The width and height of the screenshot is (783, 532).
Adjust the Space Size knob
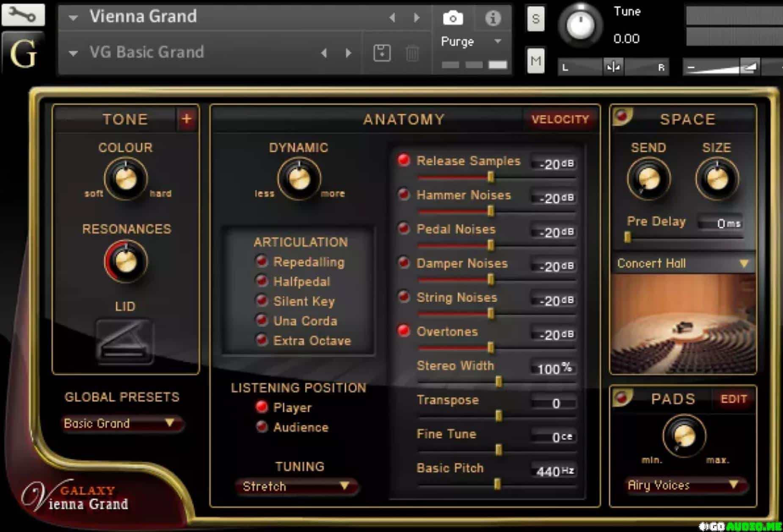(717, 179)
